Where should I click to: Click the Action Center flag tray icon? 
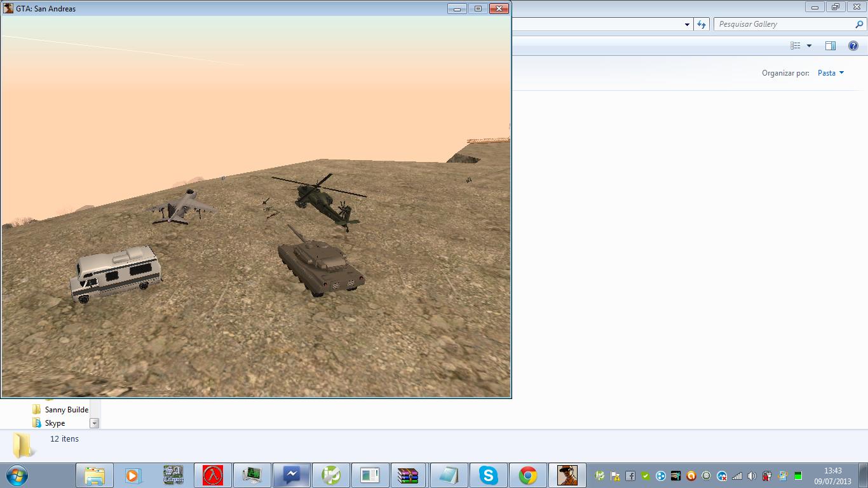615,475
